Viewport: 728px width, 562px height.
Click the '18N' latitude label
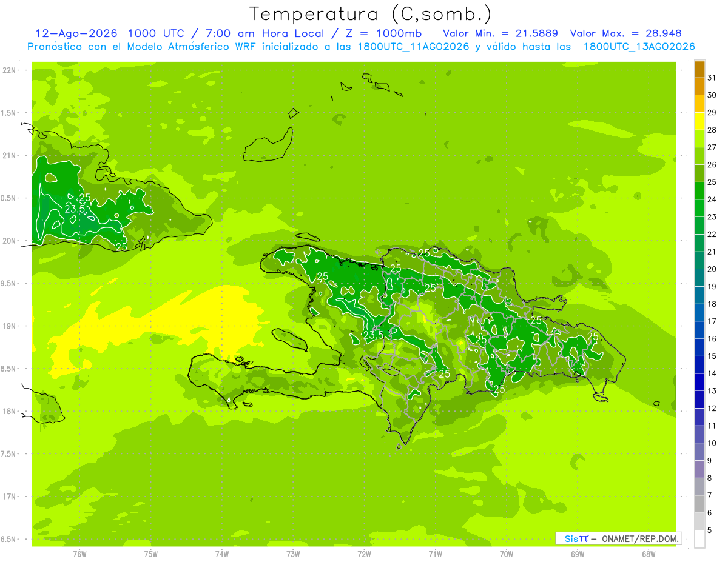[10, 412]
